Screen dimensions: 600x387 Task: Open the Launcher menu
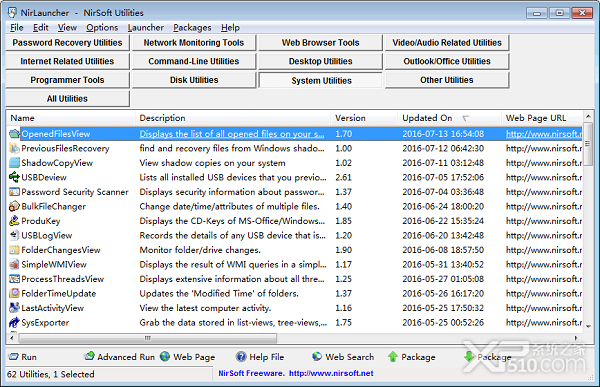pyautogui.click(x=145, y=28)
